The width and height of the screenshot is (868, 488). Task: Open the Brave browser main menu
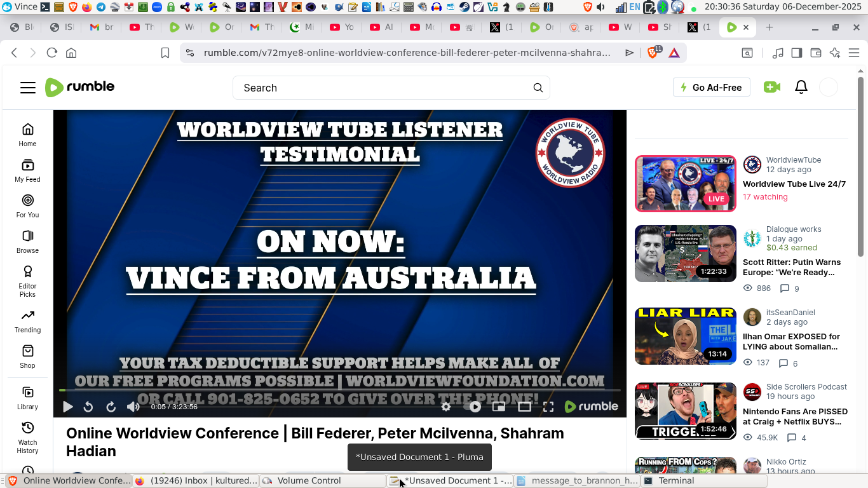click(854, 53)
